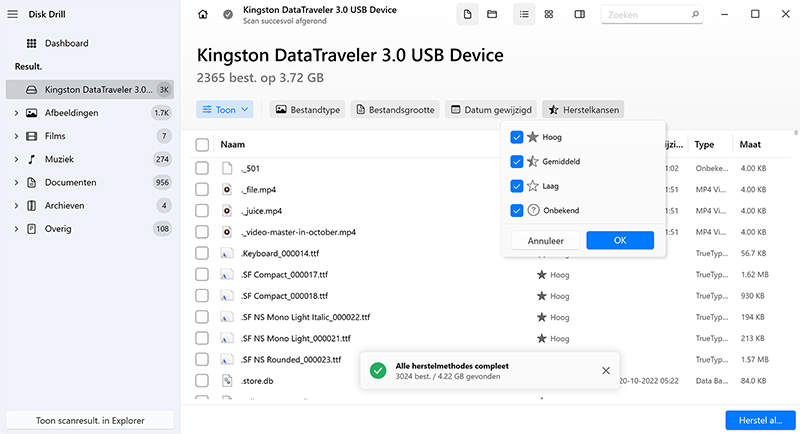Open Dashboard in the sidebar
This screenshot has height=434, width=800.
[x=66, y=44]
